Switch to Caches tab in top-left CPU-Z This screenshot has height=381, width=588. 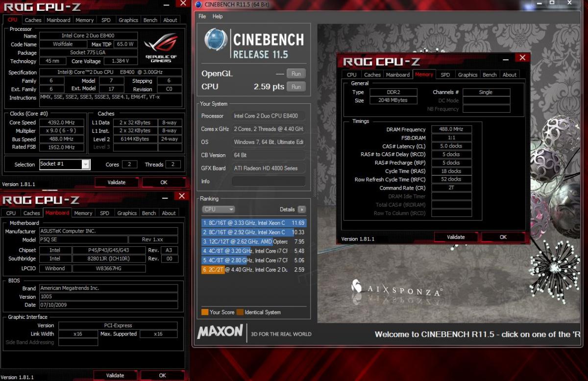[33, 20]
